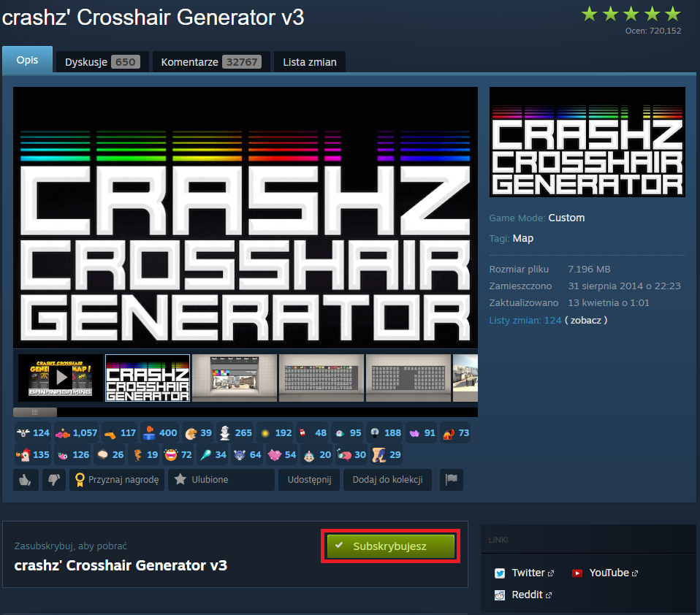Select the fourth screenshot thumbnail with crosshair grid
Image resolution: width=700 pixels, height=615 pixels.
click(x=322, y=378)
